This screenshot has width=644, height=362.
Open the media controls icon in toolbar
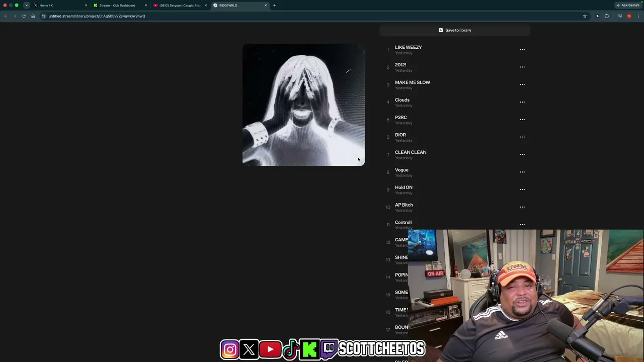(620, 16)
